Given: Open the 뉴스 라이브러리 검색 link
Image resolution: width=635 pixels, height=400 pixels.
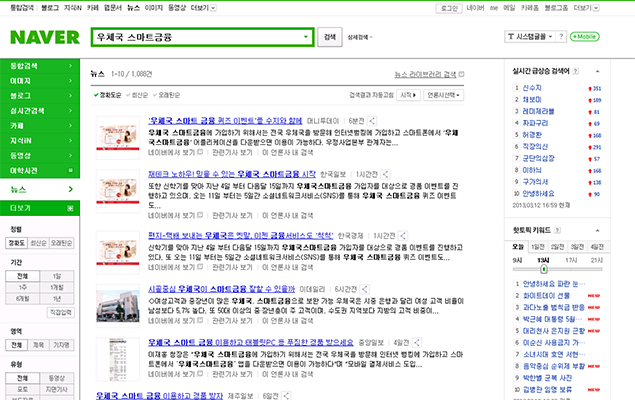Looking at the screenshot, I should click(x=429, y=74).
